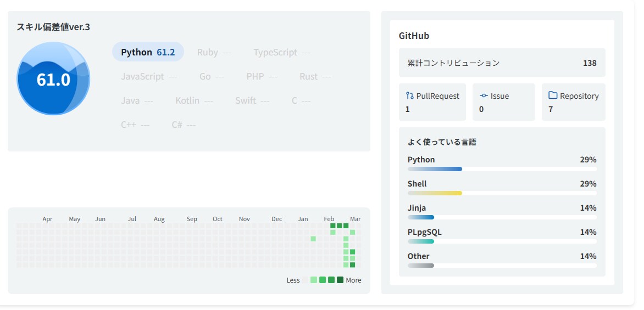The image size is (644, 310).
Task: Click the Other language name label
Action: 418,256
